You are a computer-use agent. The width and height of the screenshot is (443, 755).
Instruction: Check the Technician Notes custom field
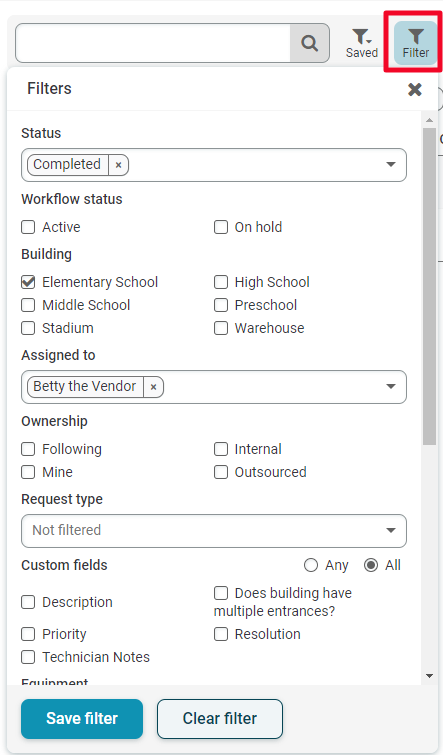[x=28, y=657]
